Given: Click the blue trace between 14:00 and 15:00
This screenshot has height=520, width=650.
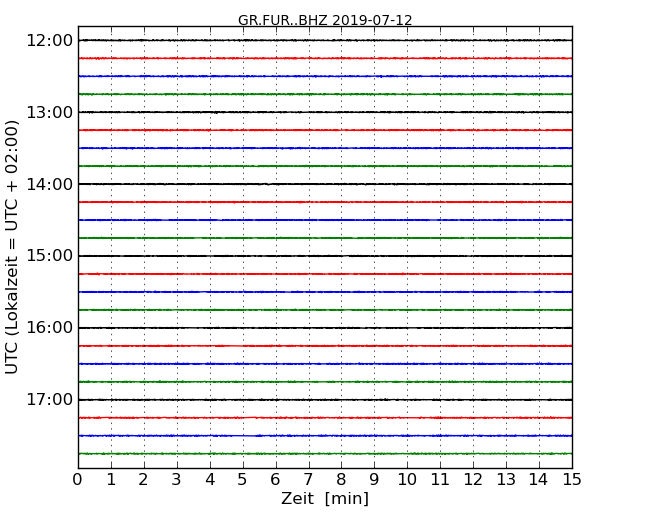Looking at the screenshot, I should coord(325,220).
